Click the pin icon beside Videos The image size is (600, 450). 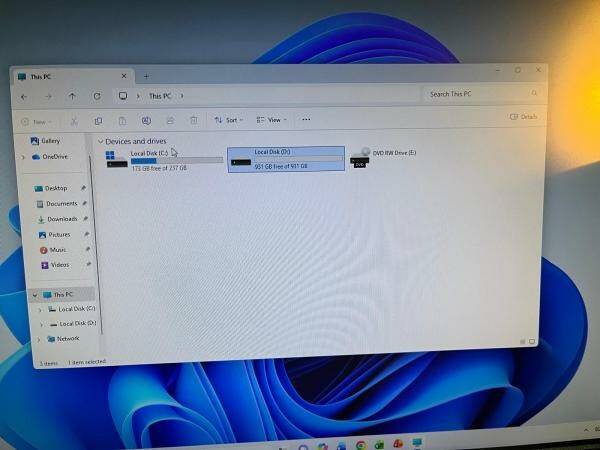point(88,264)
